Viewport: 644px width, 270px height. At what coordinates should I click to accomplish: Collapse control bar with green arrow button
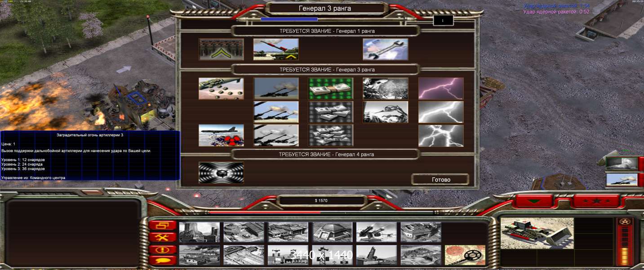(533, 201)
